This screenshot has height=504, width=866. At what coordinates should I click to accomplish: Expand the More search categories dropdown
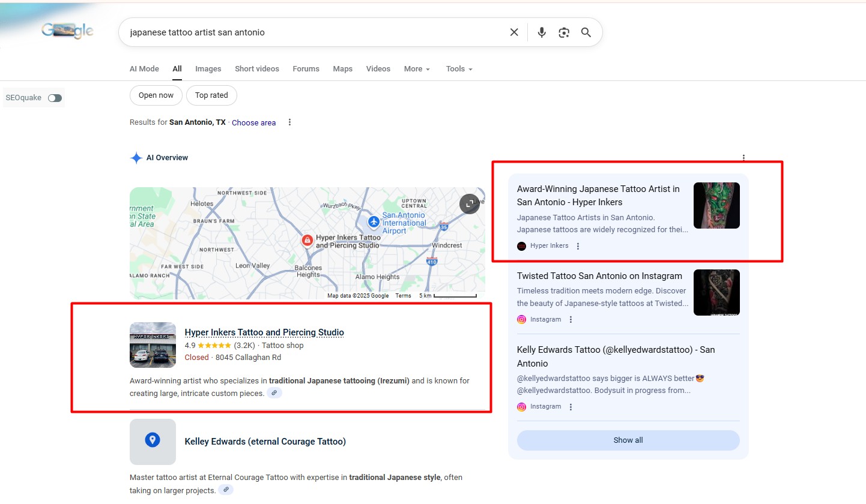pos(417,69)
